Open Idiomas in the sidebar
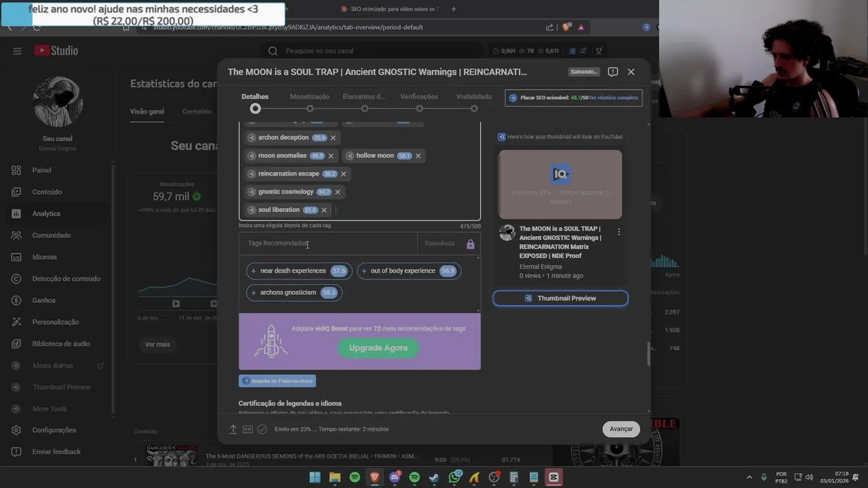 pyautogui.click(x=44, y=257)
